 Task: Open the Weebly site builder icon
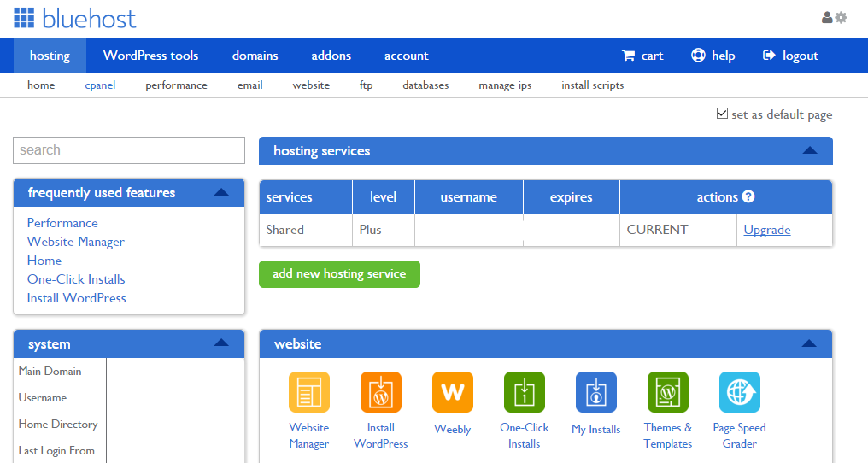[452, 392]
